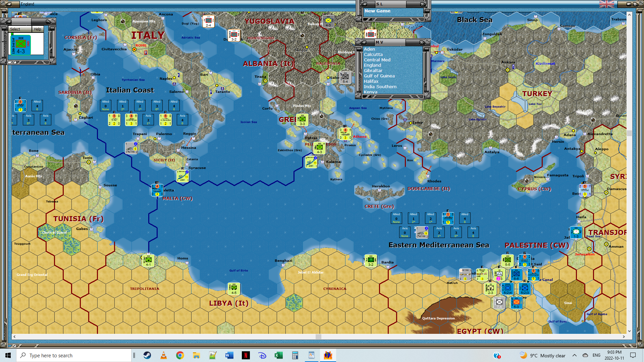Open the Select menu in unit panel
The image size is (644, 362).
(x=15, y=29)
